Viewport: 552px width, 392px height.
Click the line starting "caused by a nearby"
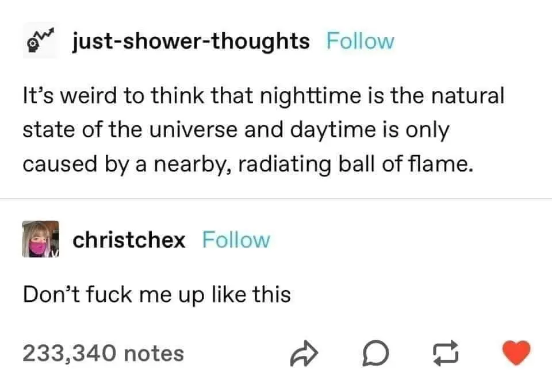coord(248,164)
